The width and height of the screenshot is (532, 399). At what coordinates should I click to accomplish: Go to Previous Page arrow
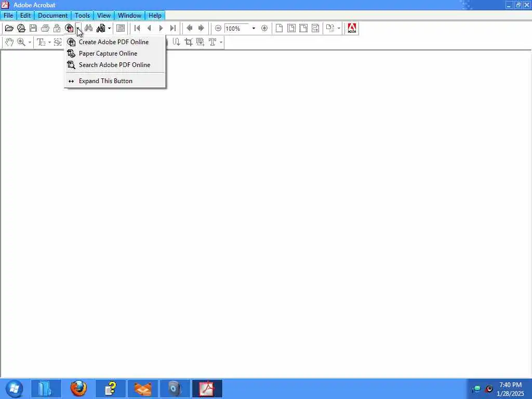[x=149, y=29]
